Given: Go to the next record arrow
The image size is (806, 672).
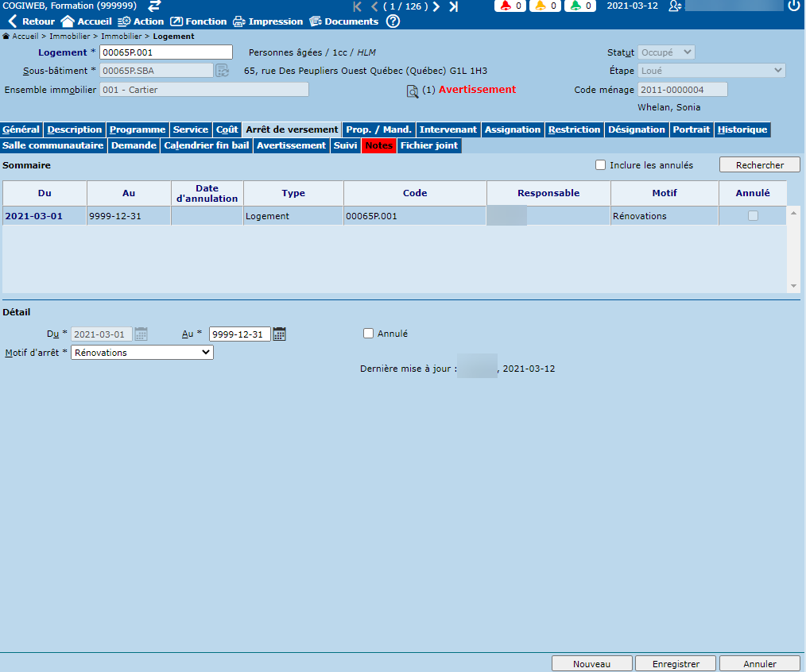Looking at the screenshot, I should (x=436, y=6).
